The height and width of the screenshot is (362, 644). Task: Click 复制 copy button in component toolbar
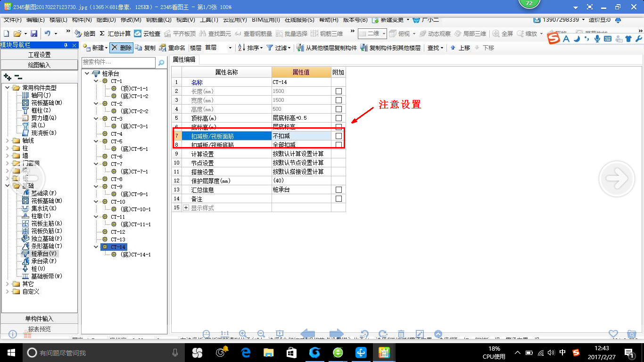click(145, 48)
